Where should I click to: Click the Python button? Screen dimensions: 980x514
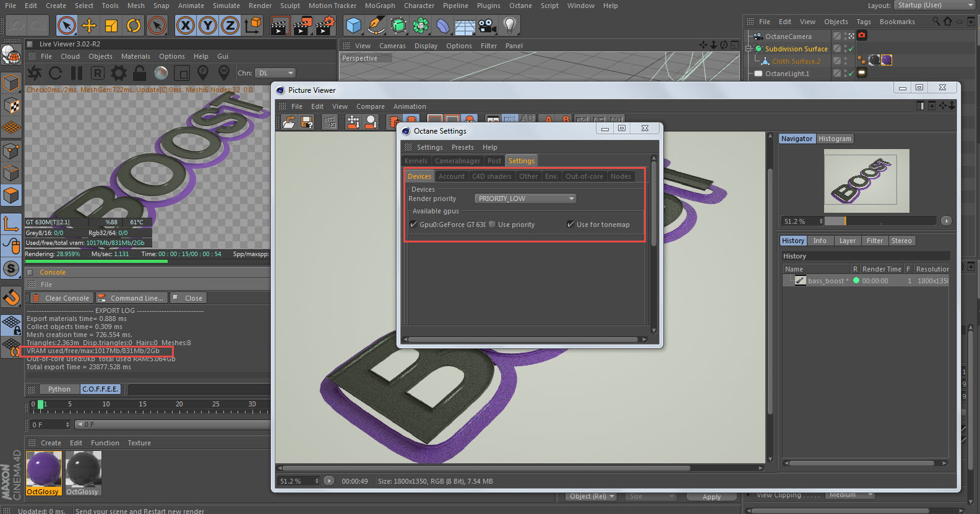coord(59,389)
